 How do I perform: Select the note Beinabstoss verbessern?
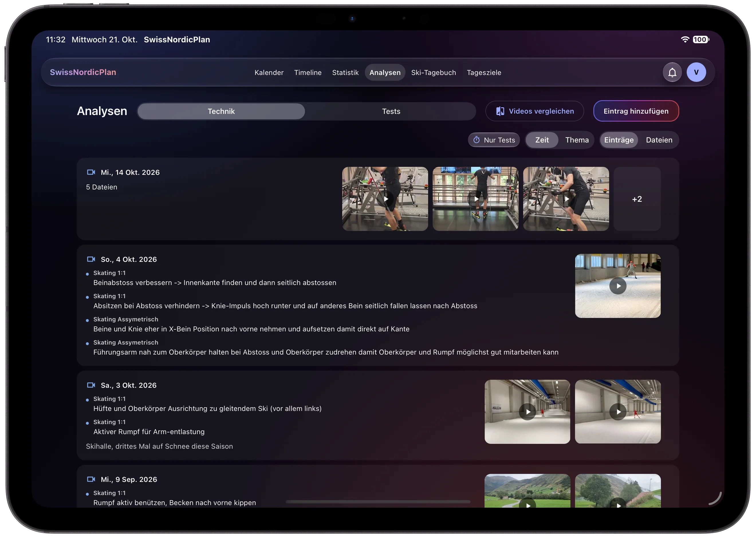pyautogui.click(x=215, y=283)
